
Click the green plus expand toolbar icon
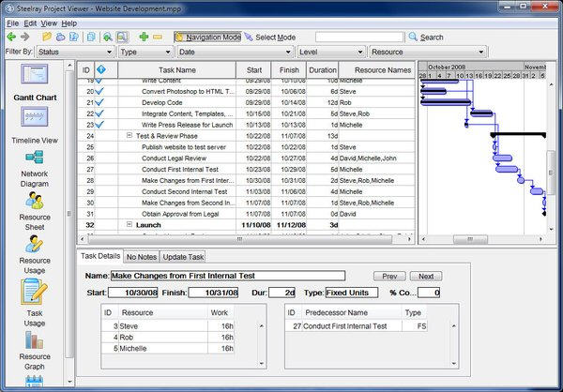142,38
